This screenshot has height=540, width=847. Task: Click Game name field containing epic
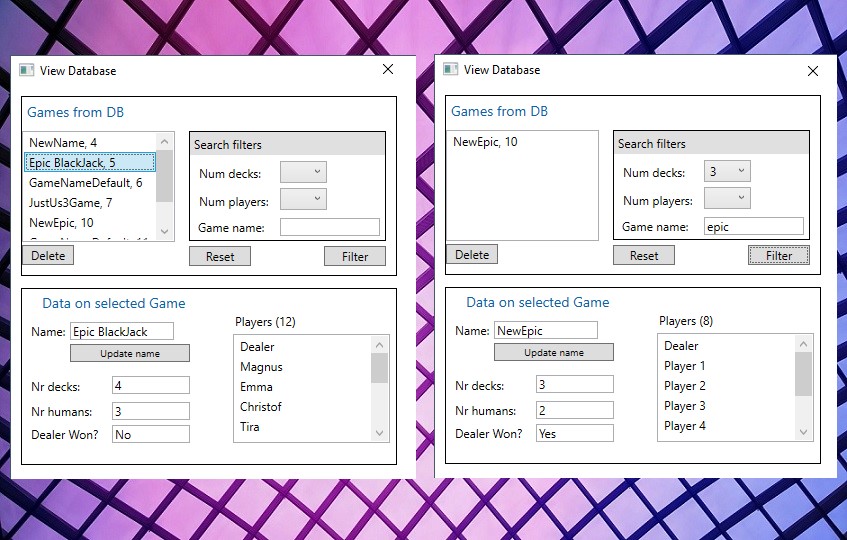point(754,226)
